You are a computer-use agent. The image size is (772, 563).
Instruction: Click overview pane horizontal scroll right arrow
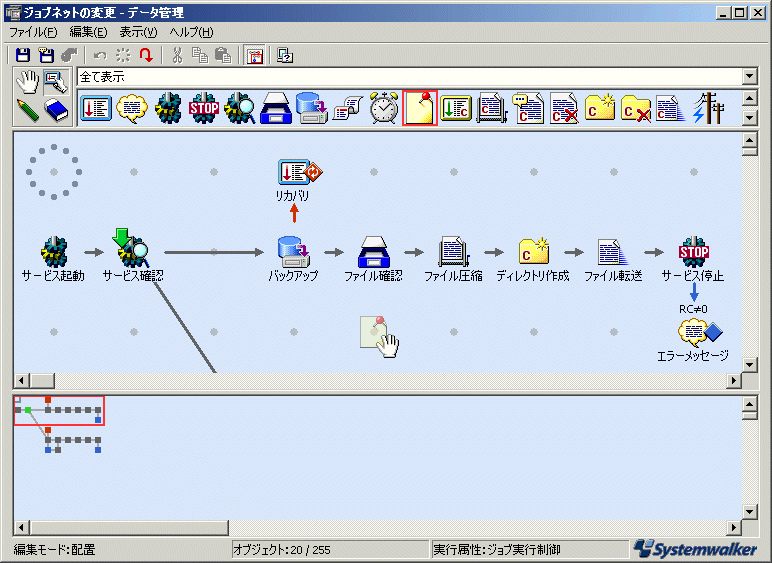[734, 528]
